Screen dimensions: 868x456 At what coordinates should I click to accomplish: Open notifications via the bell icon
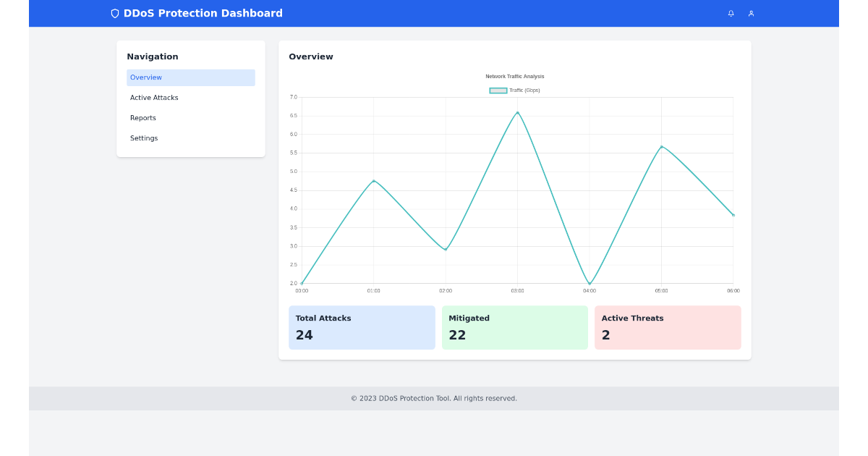(x=731, y=13)
